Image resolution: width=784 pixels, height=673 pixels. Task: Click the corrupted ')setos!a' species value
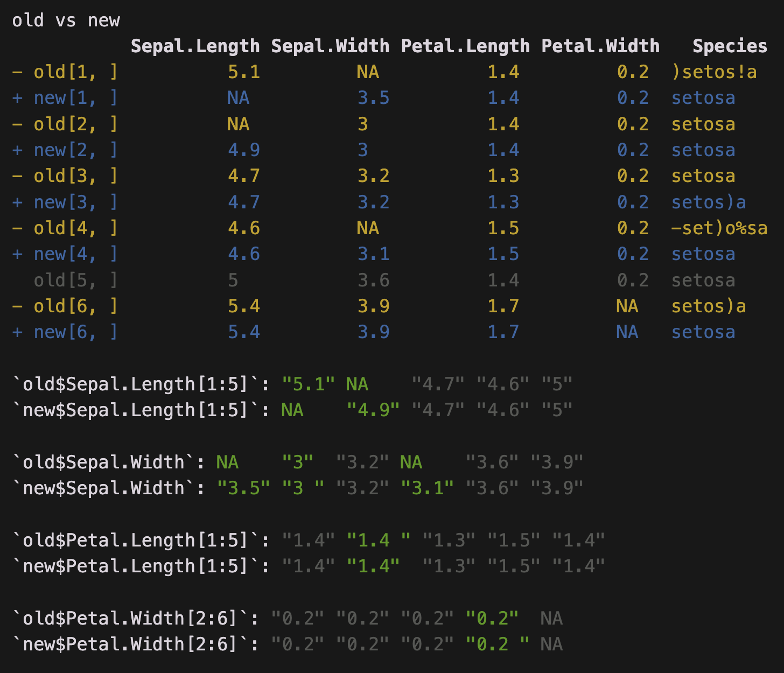(x=714, y=72)
